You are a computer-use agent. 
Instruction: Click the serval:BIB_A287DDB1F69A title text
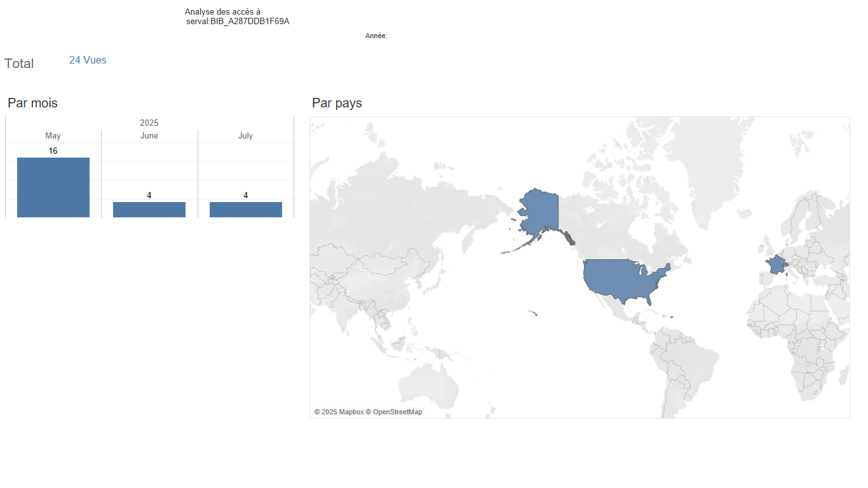click(x=238, y=22)
